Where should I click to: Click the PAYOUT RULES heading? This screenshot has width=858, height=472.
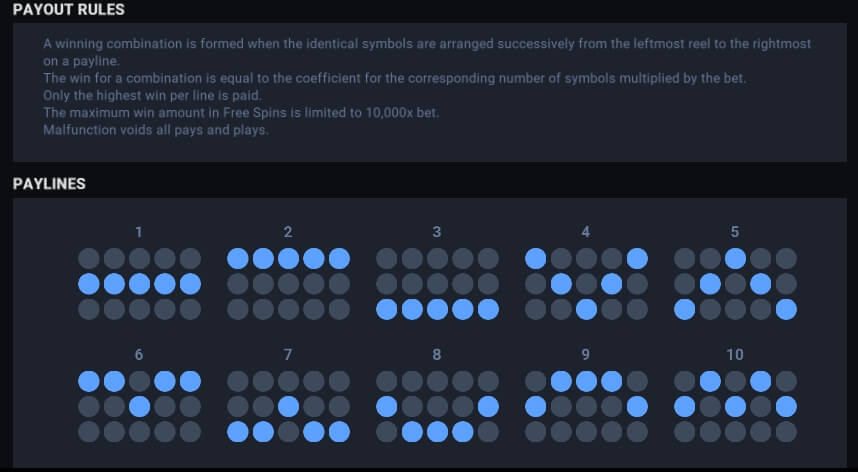coord(68,9)
